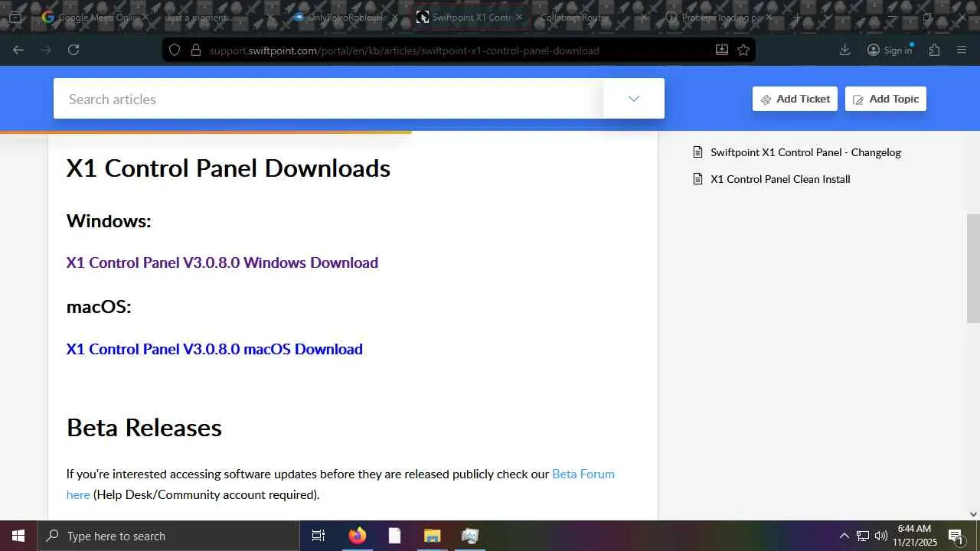
Task: Expand the search scope dropdown chevron
Action: pos(633,99)
